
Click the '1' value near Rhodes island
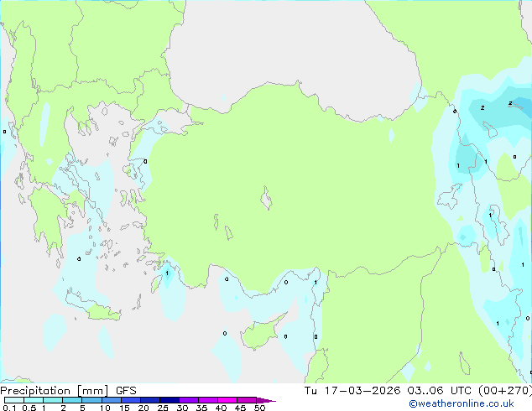coord(167,273)
